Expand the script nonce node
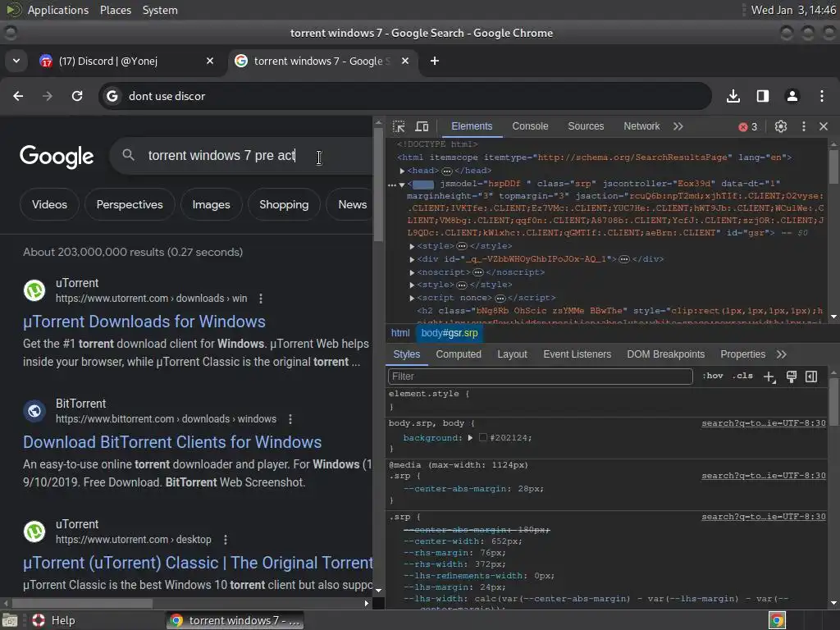840x630 pixels. click(x=412, y=298)
